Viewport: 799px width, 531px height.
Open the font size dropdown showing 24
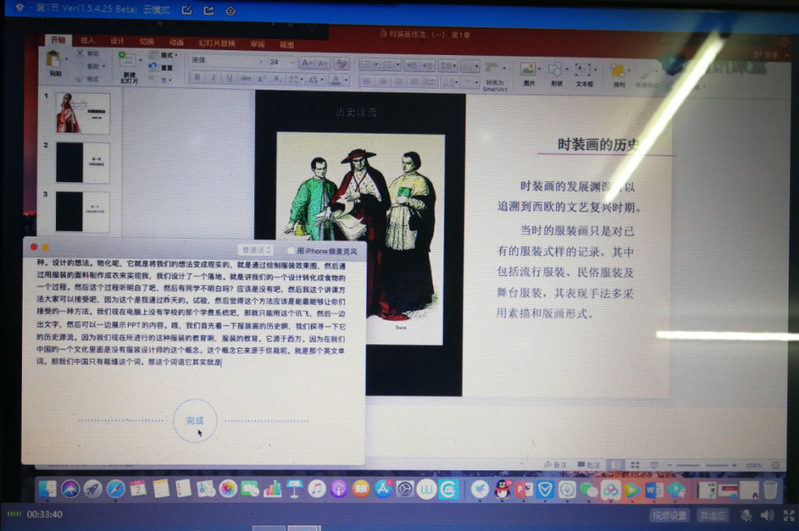(282, 61)
